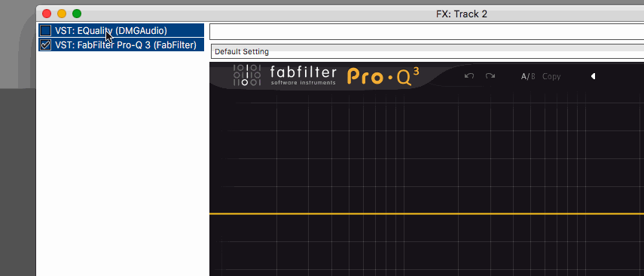The width and height of the screenshot is (644, 276).
Task: Click the empty field above Default Setting
Action: pos(427,32)
